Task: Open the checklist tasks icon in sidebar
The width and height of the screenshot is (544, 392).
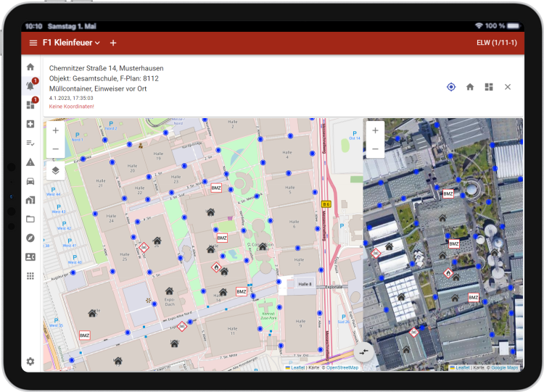Action: click(30, 143)
